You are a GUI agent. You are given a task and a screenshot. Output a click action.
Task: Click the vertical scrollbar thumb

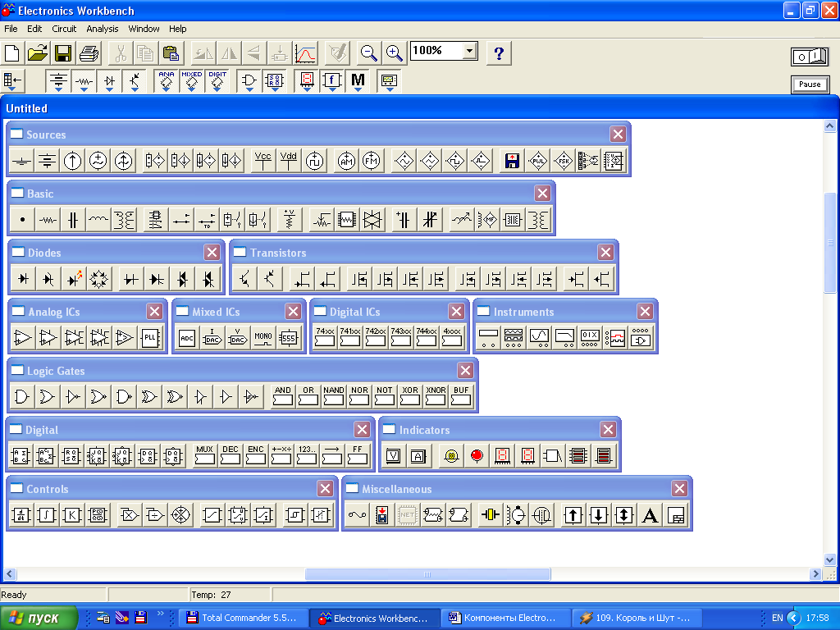point(829,242)
